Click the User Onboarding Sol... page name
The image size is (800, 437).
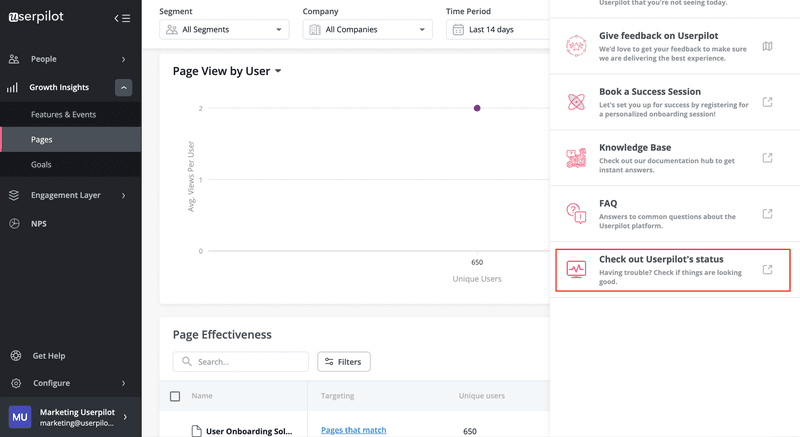click(x=249, y=431)
